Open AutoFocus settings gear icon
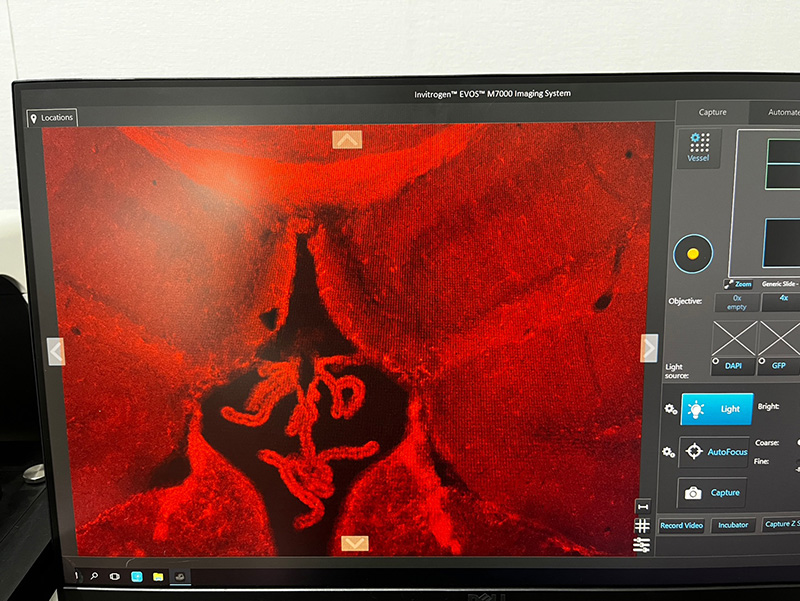 point(669,452)
